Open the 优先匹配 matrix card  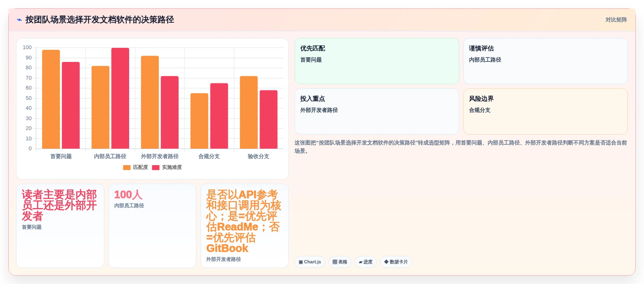point(377,61)
